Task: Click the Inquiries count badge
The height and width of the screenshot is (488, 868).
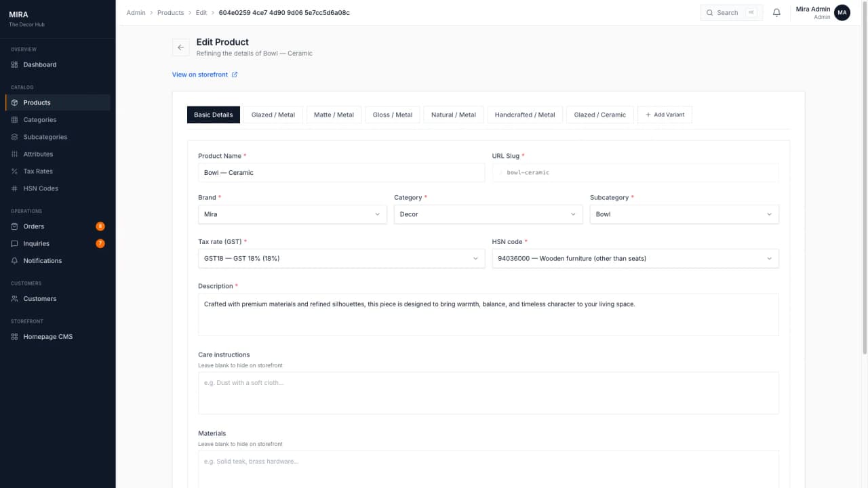Action: click(100, 243)
